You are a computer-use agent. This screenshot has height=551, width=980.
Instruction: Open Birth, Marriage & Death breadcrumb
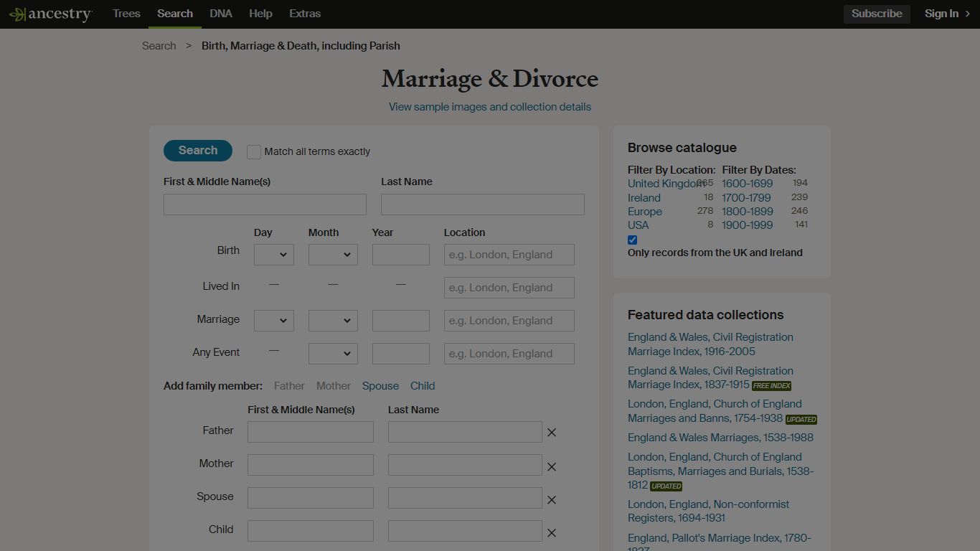pyautogui.click(x=301, y=46)
